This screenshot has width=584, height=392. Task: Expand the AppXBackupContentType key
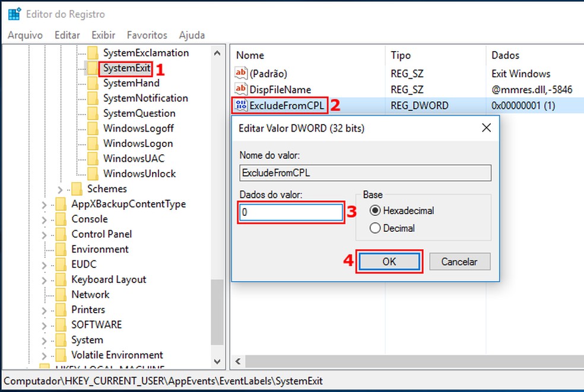(x=44, y=205)
